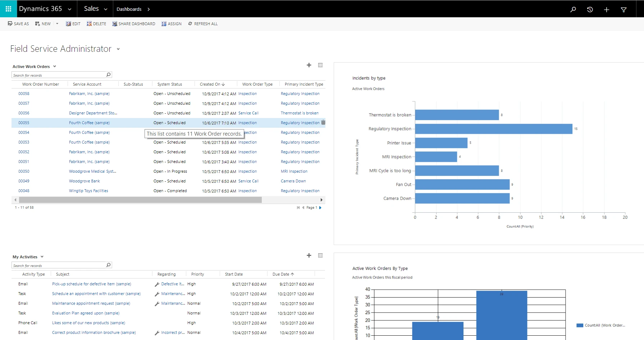
Task: Open Schedule an appointment with customer task
Action: (x=96, y=294)
